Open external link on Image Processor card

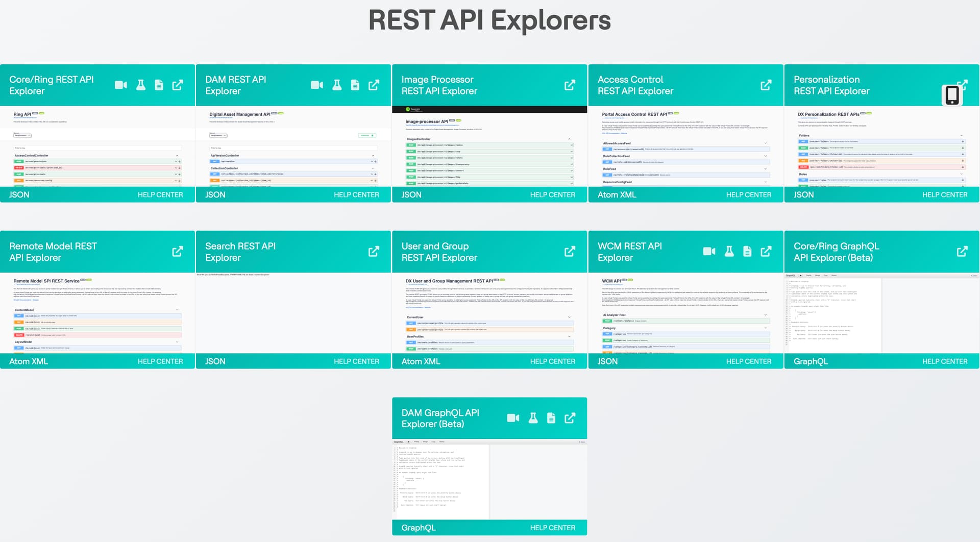coord(570,85)
